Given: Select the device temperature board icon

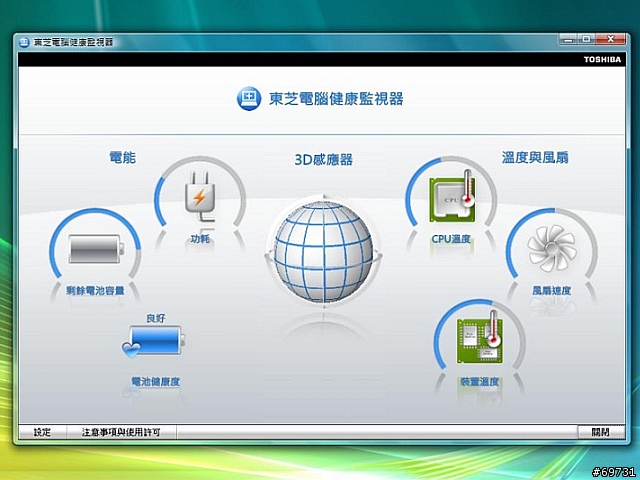Looking at the screenshot, I should pos(480,338).
